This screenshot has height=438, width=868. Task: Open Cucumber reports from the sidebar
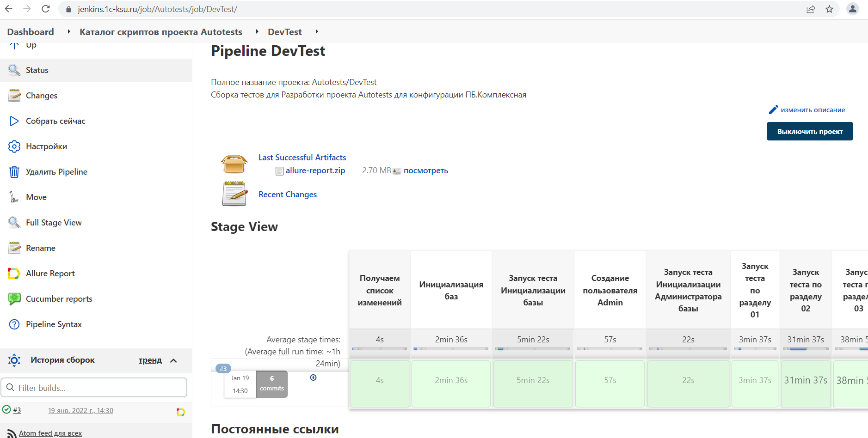[x=59, y=299]
